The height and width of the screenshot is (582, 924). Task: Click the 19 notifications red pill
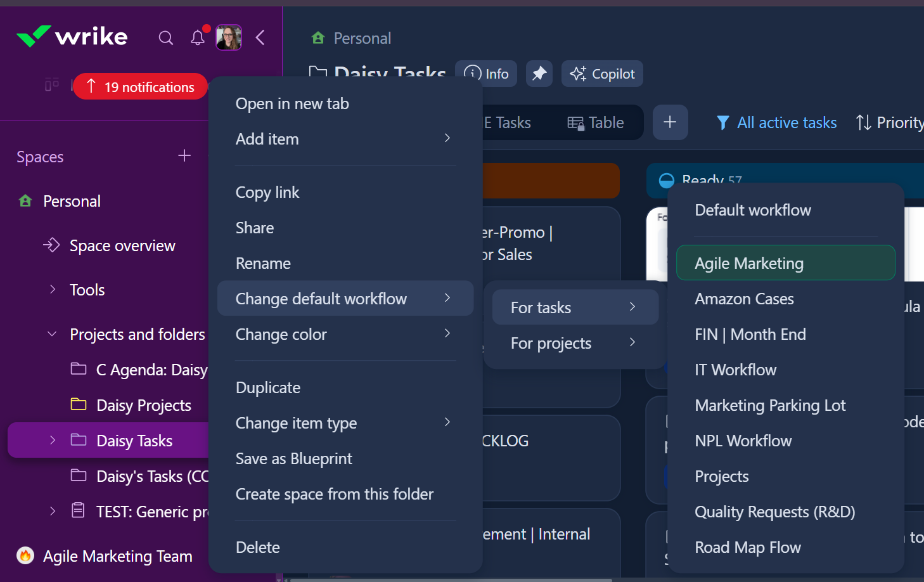141,87
